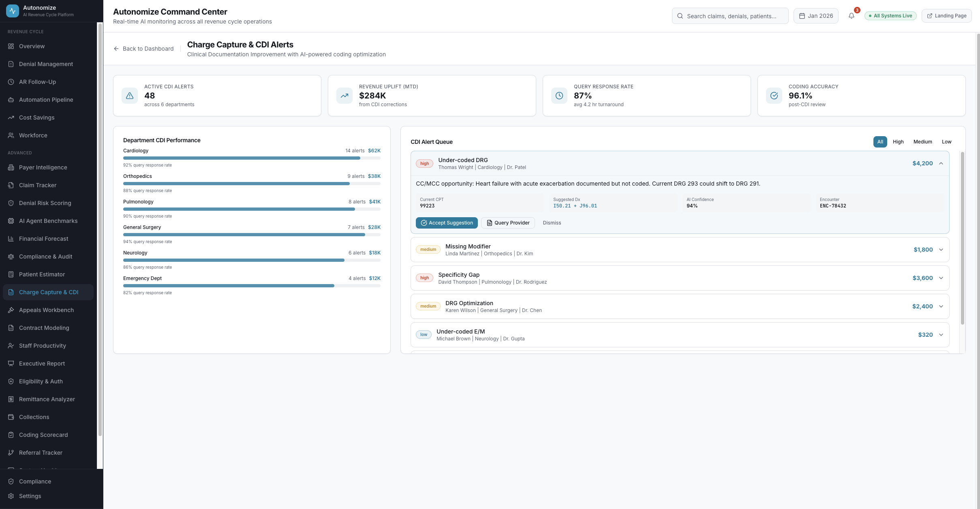The image size is (980, 509).
Task: Collapse the Under-coded DRG alert
Action: (941, 163)
